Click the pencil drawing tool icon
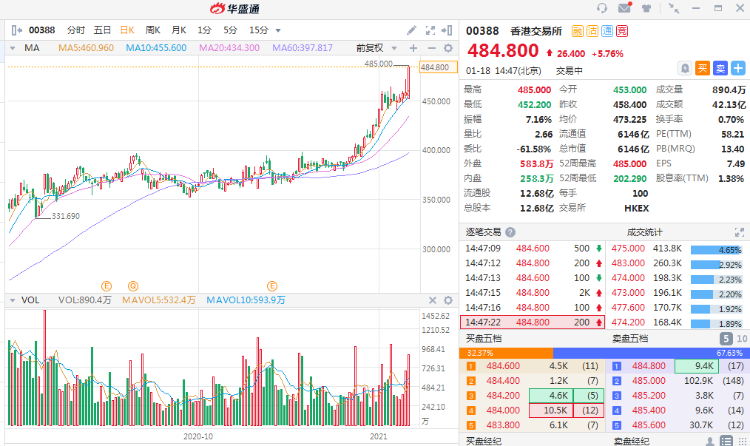The height and width of the screenshot is (446, 750). 414,30
